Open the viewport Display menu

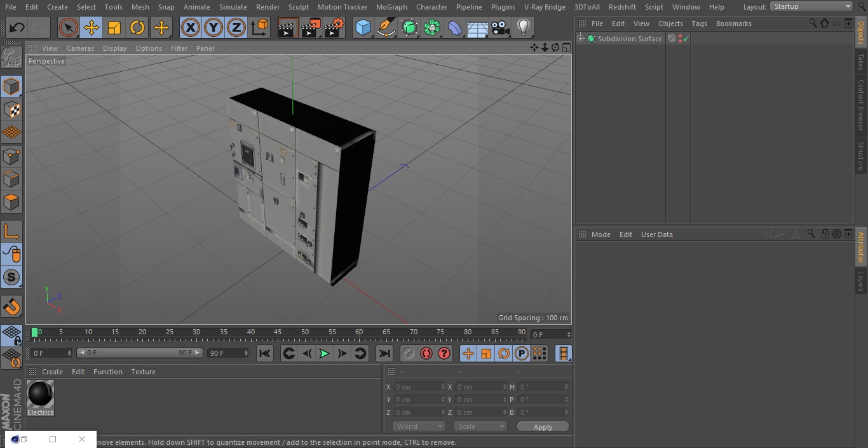click(x=114, y=48)
